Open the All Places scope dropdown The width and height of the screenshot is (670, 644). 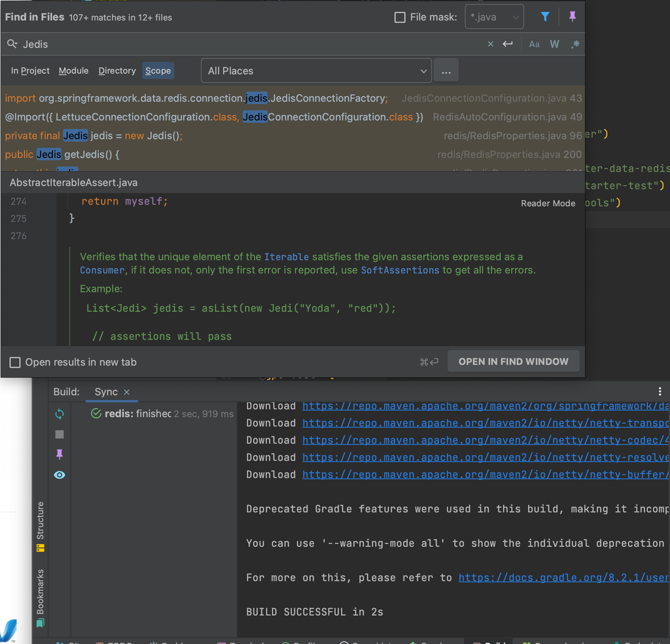point(316,71)
